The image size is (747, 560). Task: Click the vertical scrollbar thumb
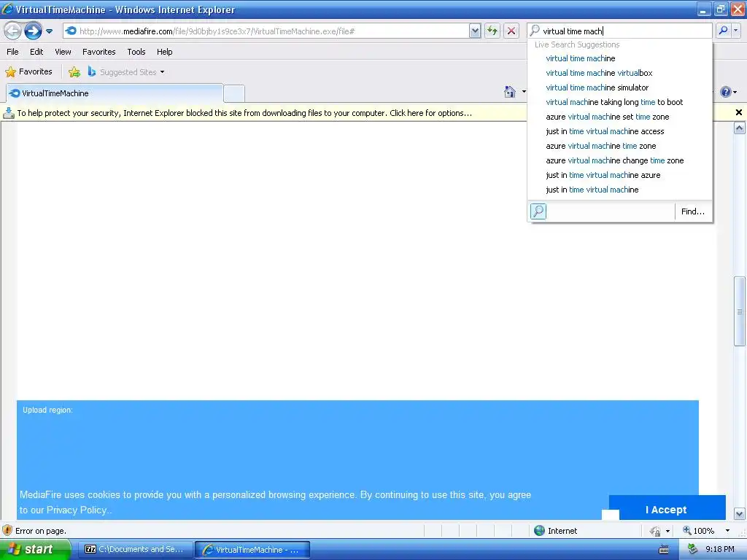tap(740, 311)
